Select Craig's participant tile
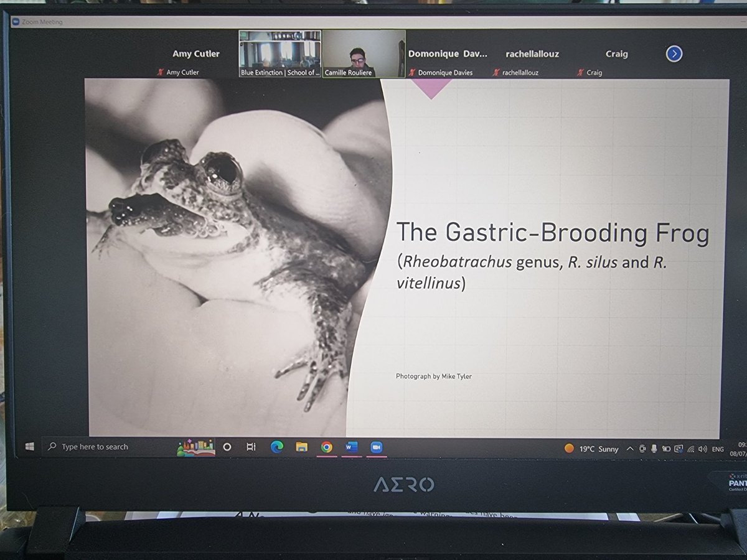This screenshot has height=560, width=747. coord(616,54)
